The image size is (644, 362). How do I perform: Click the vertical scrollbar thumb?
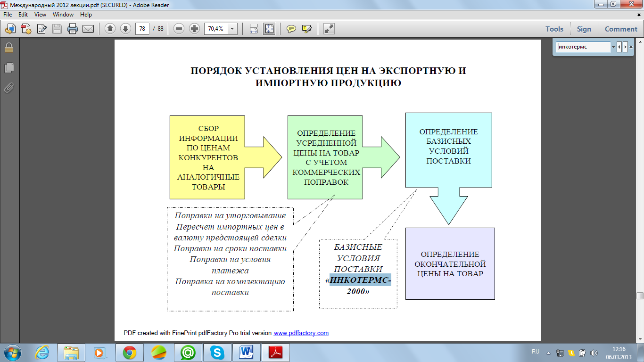(640, 296)
